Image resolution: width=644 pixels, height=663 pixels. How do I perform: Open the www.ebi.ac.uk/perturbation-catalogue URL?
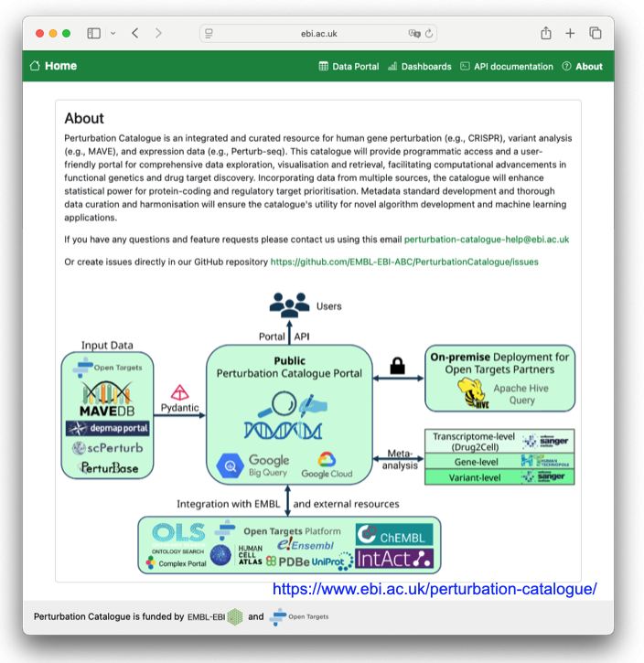[435, 589]
